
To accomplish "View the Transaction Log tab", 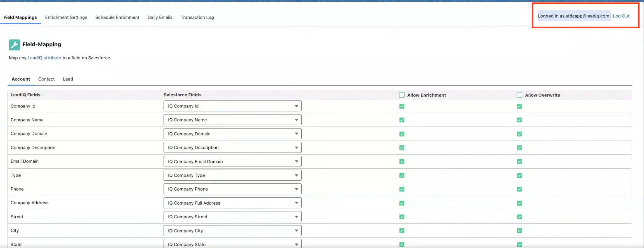I will coord(197,17).
